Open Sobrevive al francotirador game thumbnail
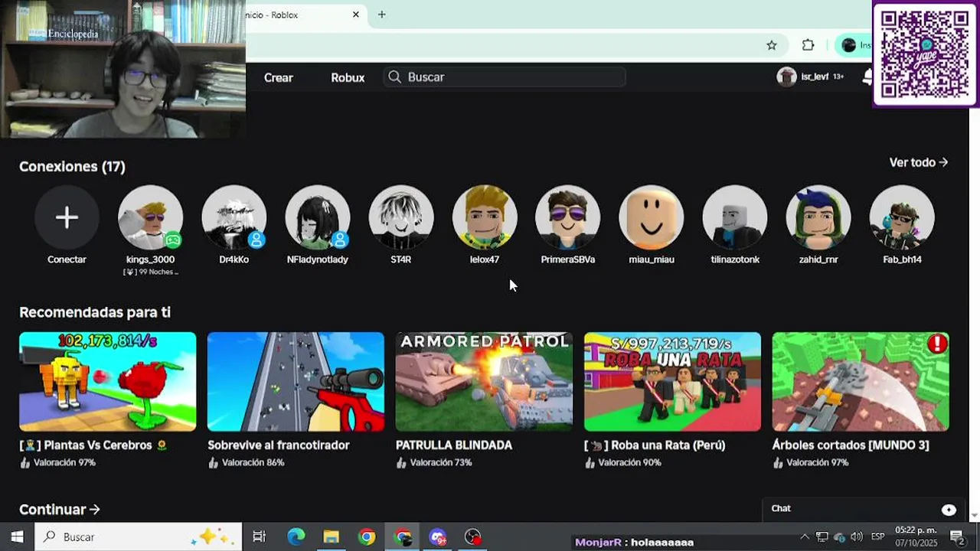Screen dimensions: 980x551 click(x=296, y=381)
